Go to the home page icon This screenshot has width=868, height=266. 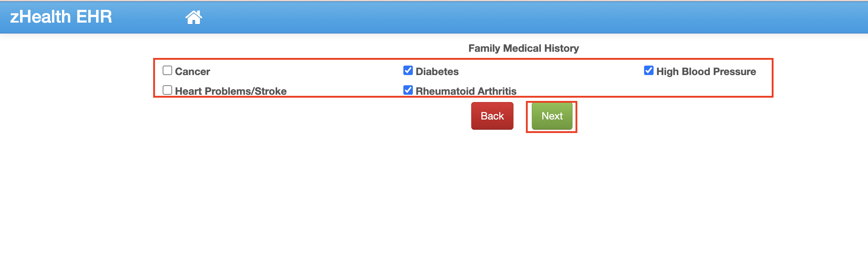point(194,17)
